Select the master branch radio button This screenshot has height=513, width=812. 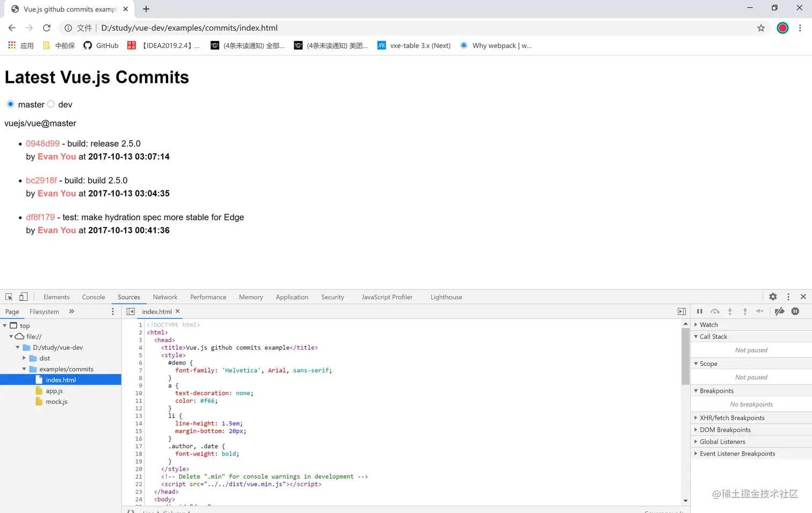[11, 104]
